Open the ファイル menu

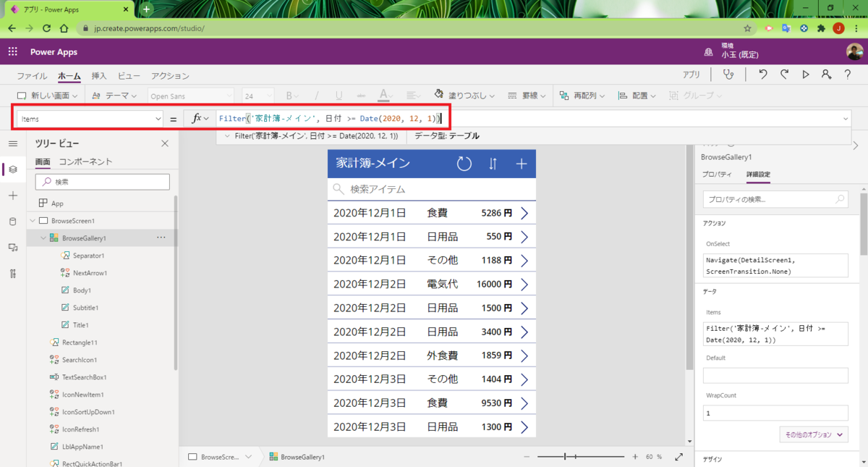pos(32,76)
